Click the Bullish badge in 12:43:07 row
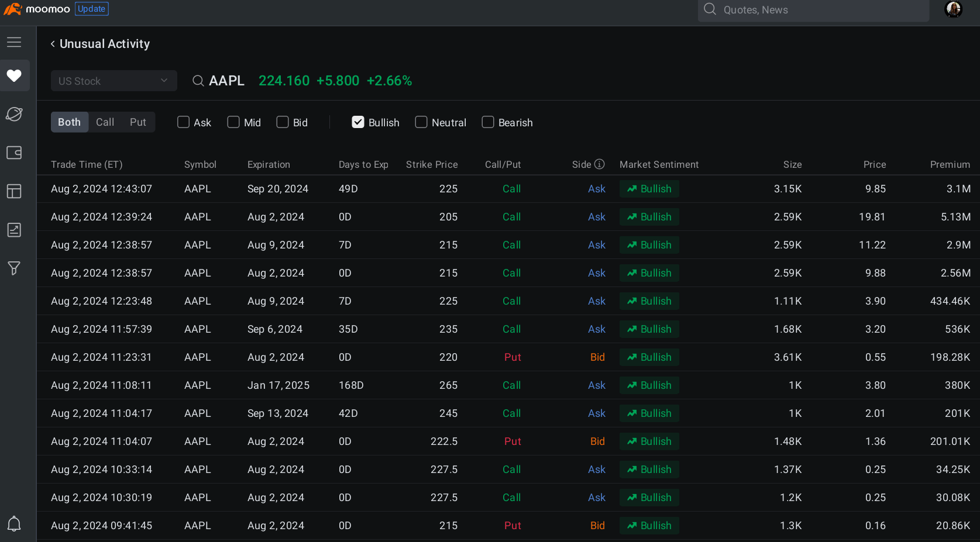This screenshot has width=980, height=542. [x=649, y=189]
